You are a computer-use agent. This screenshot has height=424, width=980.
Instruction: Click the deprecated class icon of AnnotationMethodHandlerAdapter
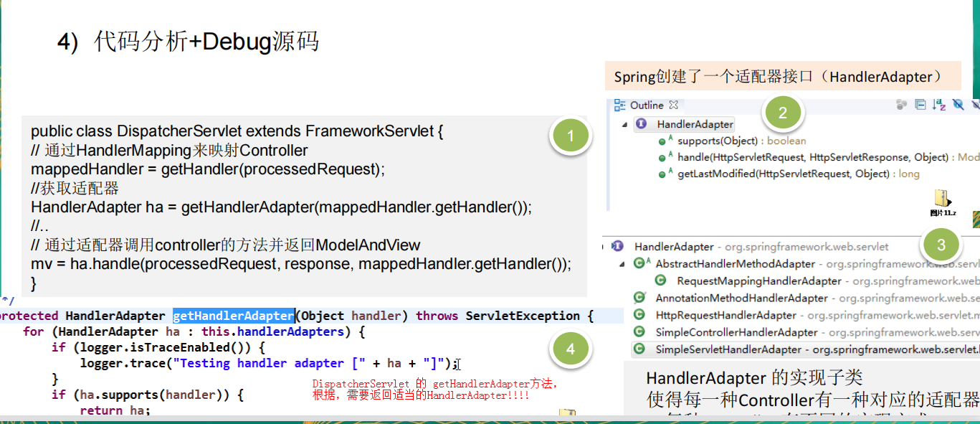click(639, 298)
